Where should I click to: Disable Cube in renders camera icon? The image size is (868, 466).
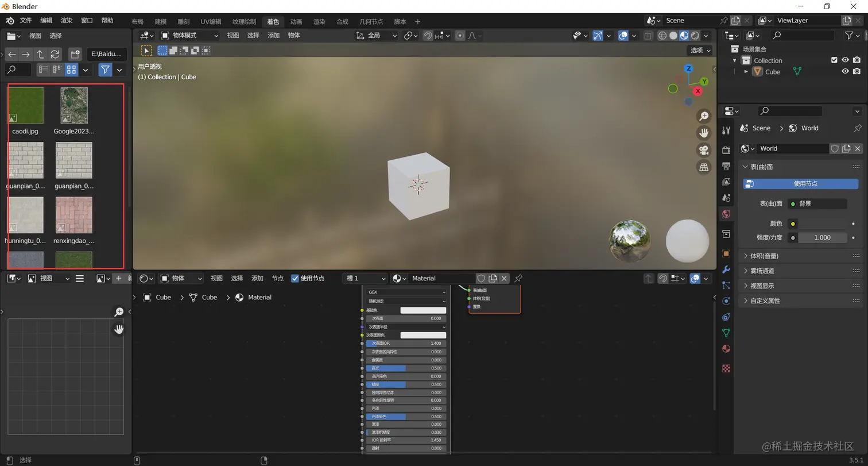point(857,72)
